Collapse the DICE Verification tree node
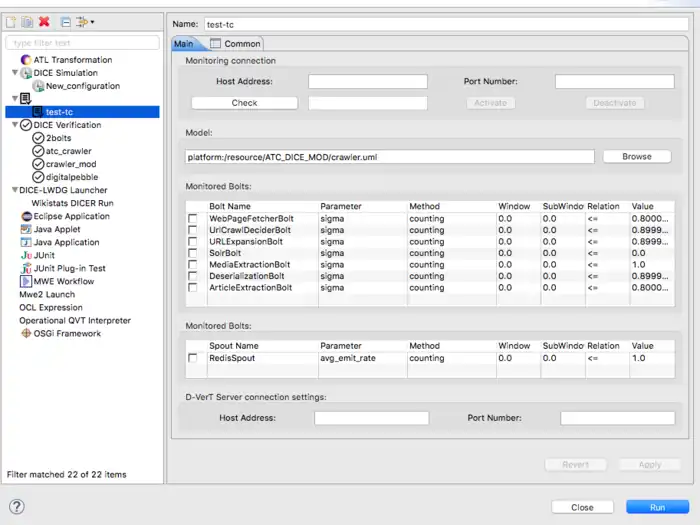Screen dimensions: 700x525 point(15,125)
